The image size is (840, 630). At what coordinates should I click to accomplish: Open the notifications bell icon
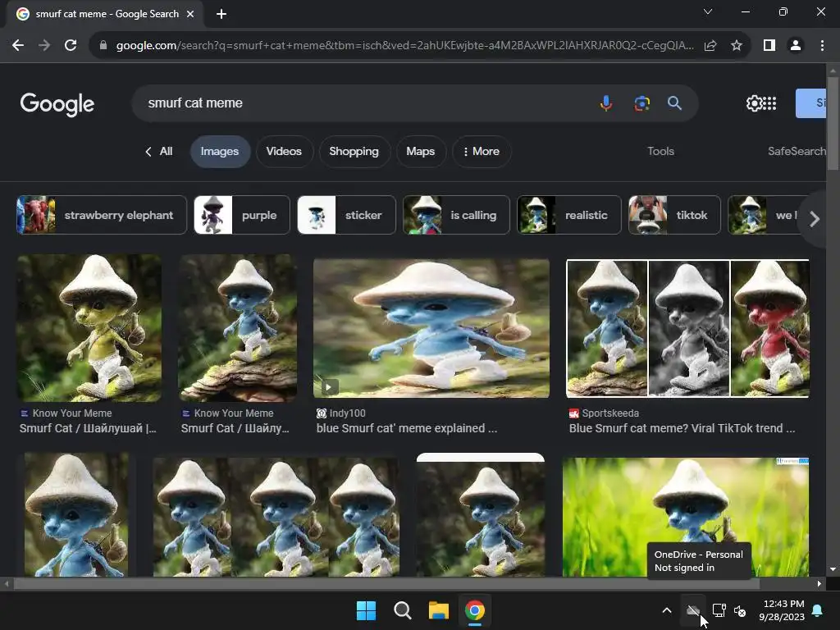818,610
